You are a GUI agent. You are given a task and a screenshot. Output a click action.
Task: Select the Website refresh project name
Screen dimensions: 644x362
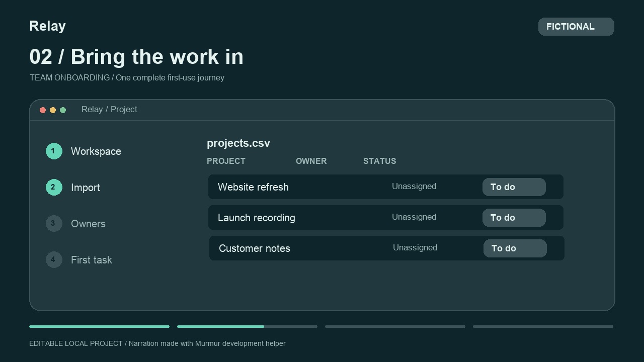point(253,187)
